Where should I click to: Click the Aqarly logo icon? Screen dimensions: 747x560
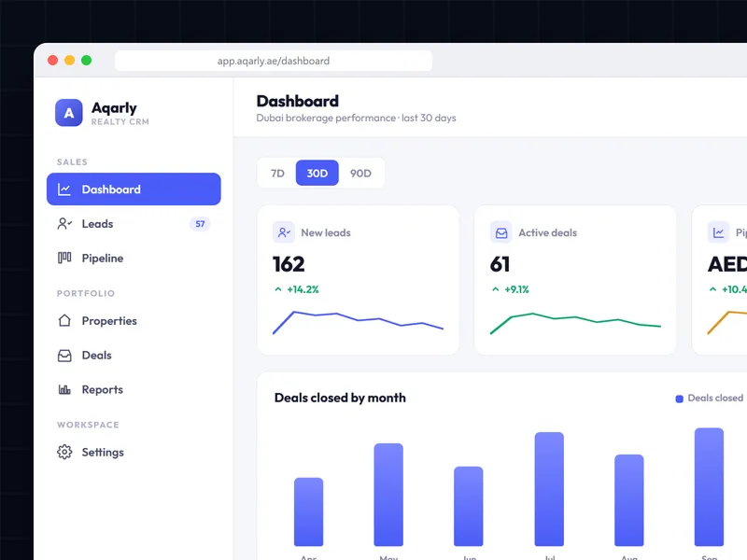[68, 113]
